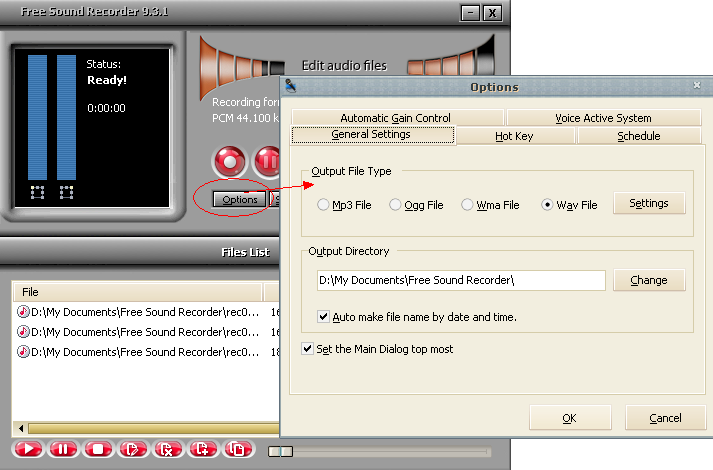Click the edit file icon in toolbar
Screen dimensions: 713x470
point(132,449)
